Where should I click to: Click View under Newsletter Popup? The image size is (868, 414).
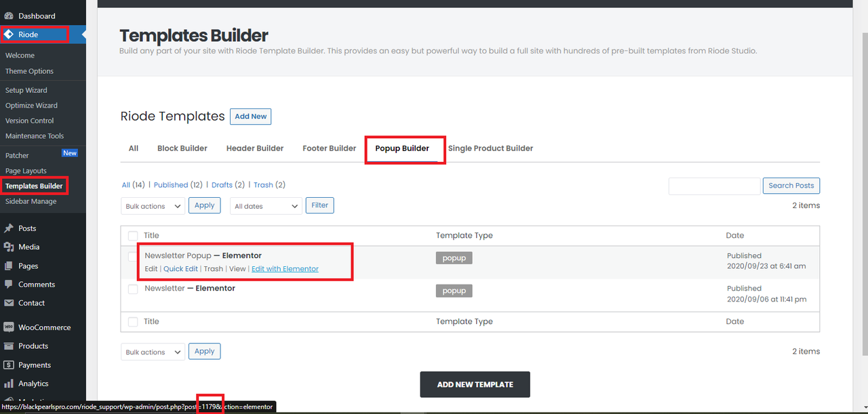pyautogui.click(x=237, y=269)
